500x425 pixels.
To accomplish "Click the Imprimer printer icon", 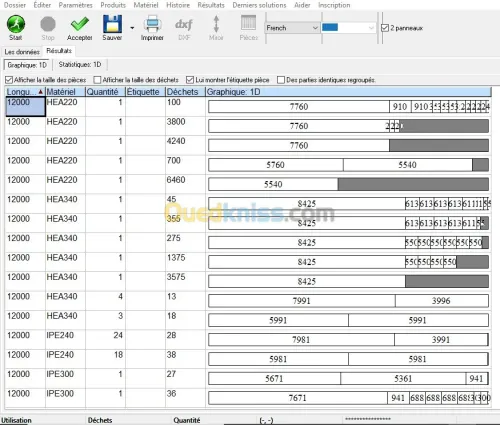I will click(152, 24).
